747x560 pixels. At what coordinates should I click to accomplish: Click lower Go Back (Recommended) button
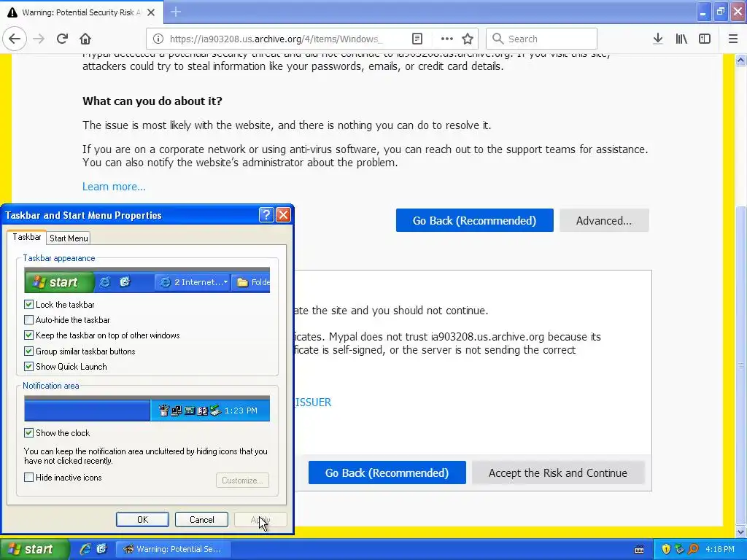point(387,472)
